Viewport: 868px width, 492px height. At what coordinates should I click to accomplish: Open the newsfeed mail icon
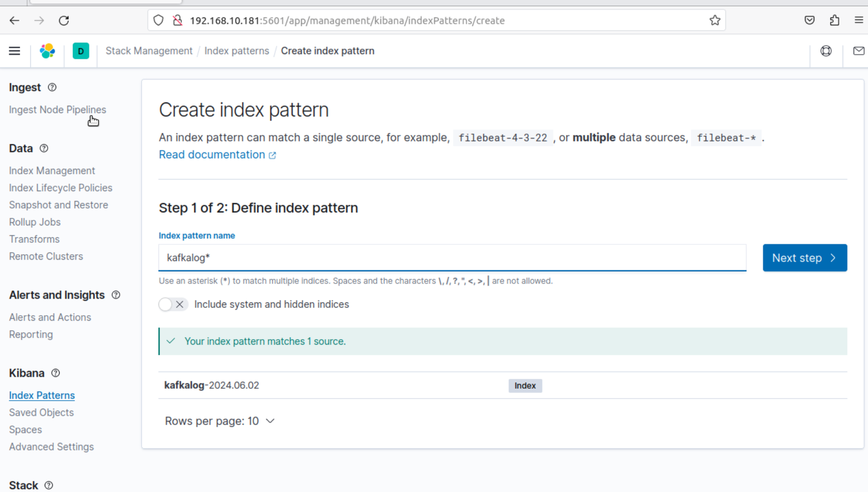pyautogui.click(x=859, y=51)
